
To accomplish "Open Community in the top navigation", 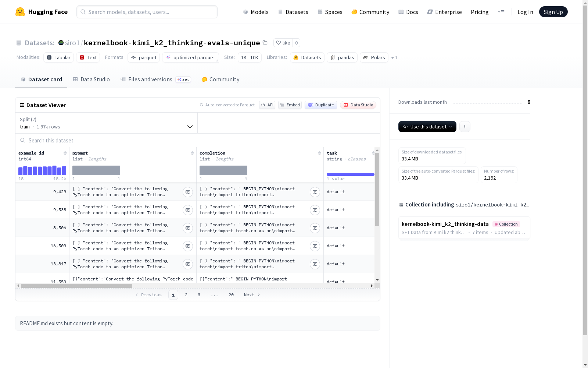I will 370,12.
